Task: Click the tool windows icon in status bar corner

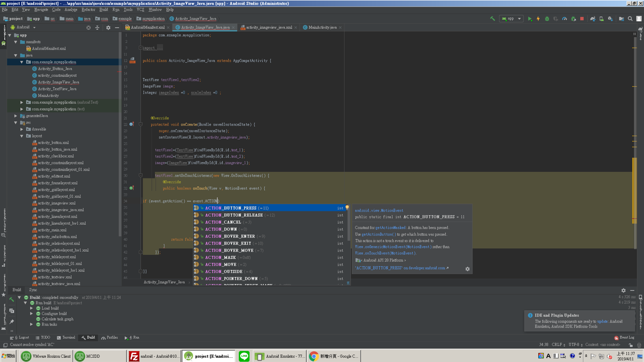Action: 5,345
